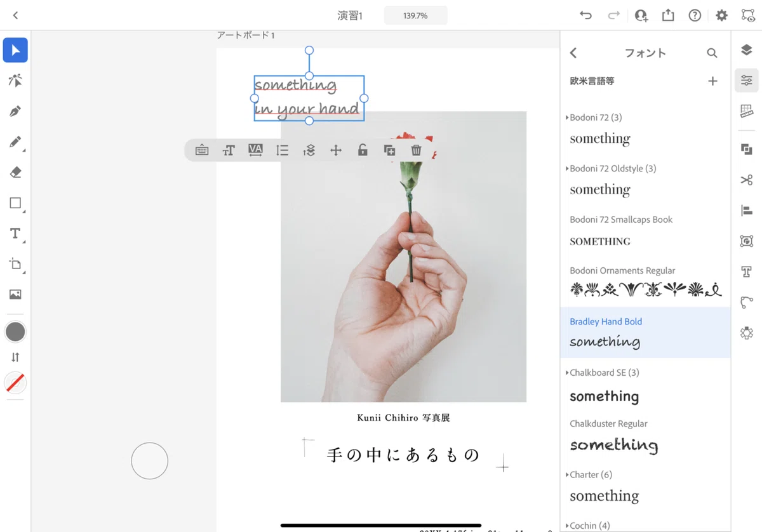Select the 手の中にあるもの title text
762x532 pixels.
point(403,455)
